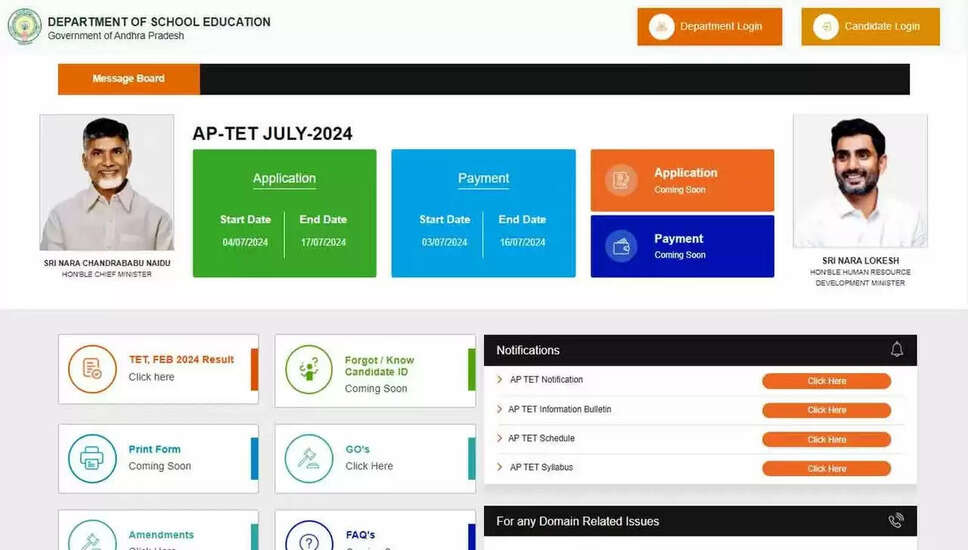Click the TET FEB 2024 Result document icon
This screenshot has width=968, height=550.
click(x=92, y=369)
